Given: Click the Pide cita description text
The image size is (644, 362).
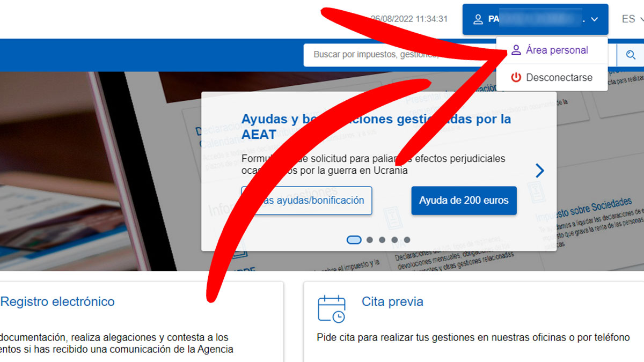Looking at the screenshot, I should coord(473,337).
